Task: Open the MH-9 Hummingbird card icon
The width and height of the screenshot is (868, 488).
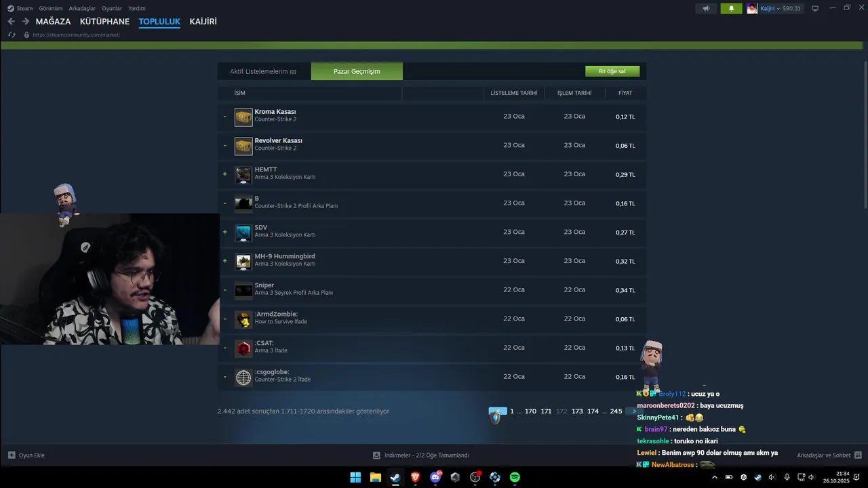Action: [243, 262]
